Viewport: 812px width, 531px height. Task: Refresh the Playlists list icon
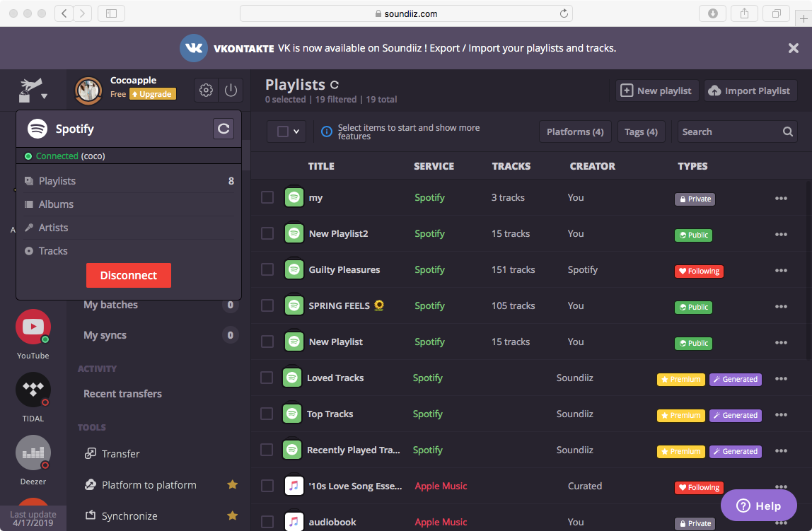[335, 85]
